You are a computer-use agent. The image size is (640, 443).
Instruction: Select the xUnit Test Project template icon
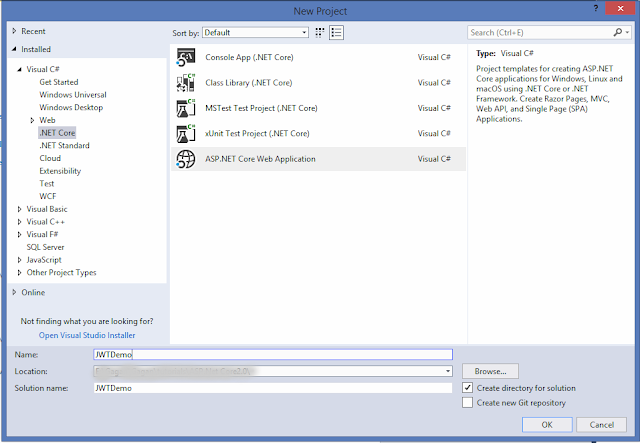186,134
